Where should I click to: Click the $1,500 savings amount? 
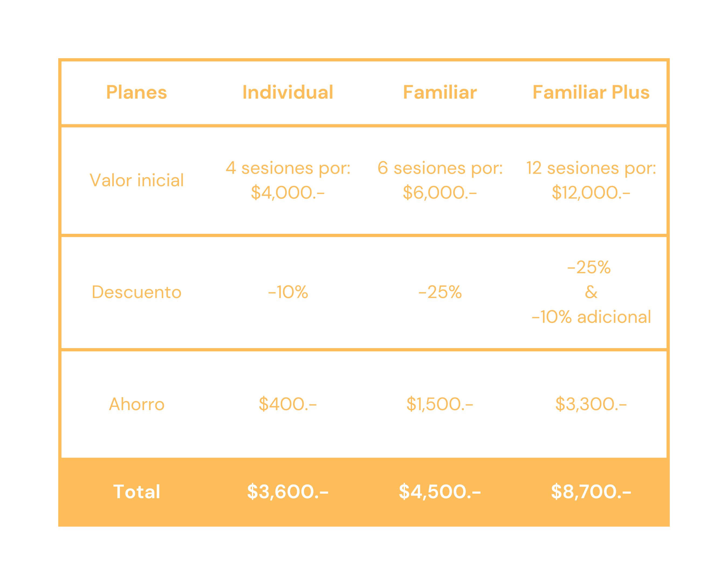coord(440,404)
